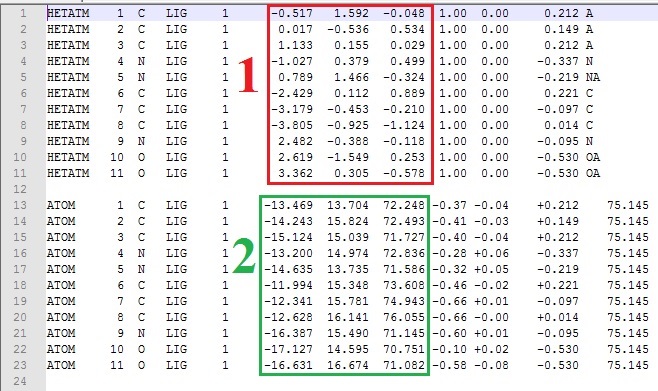Click the value -0.578

point(404,173)
